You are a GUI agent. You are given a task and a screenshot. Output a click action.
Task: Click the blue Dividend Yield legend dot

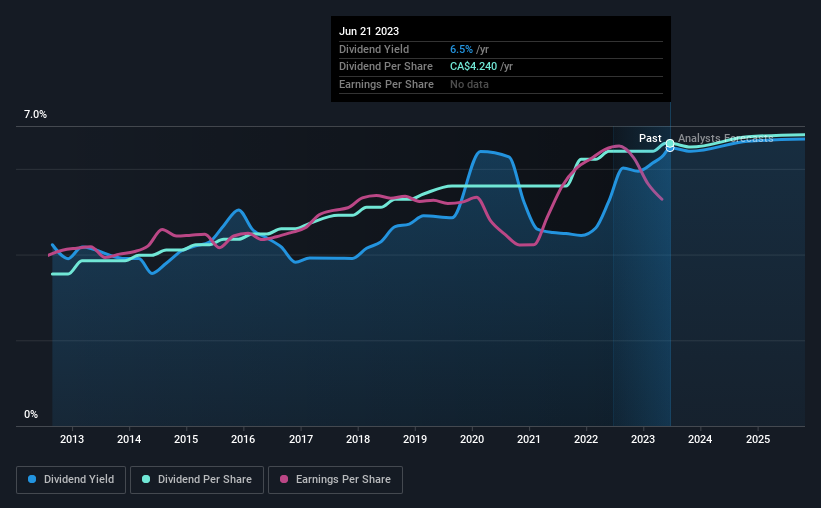tap(32, 479)
